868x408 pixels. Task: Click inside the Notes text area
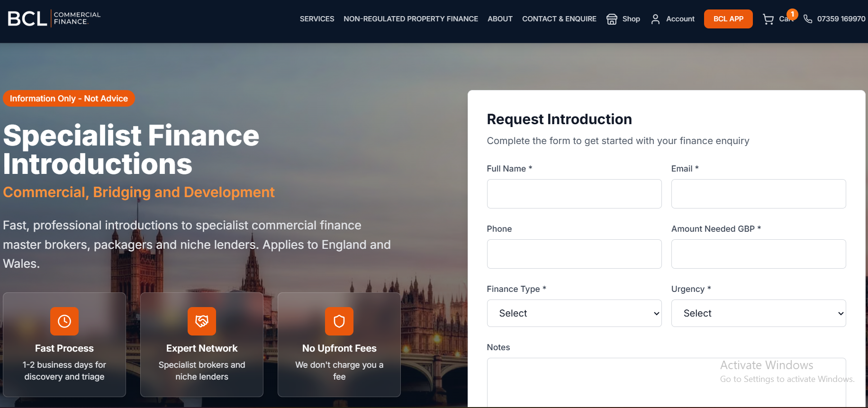(666, 382)
